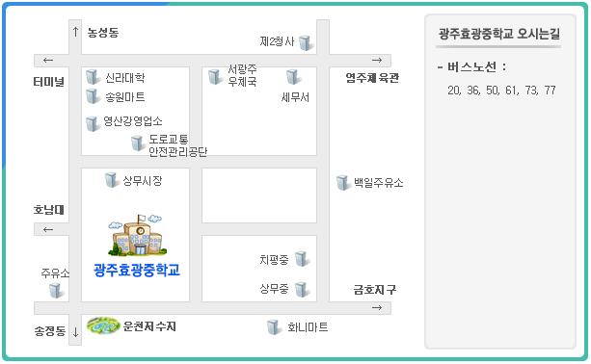Image resolution: width=591 pixels, height=364 pixels.
Task: Click the left arrow toward 터미널
Action: (x=48, y=60)
